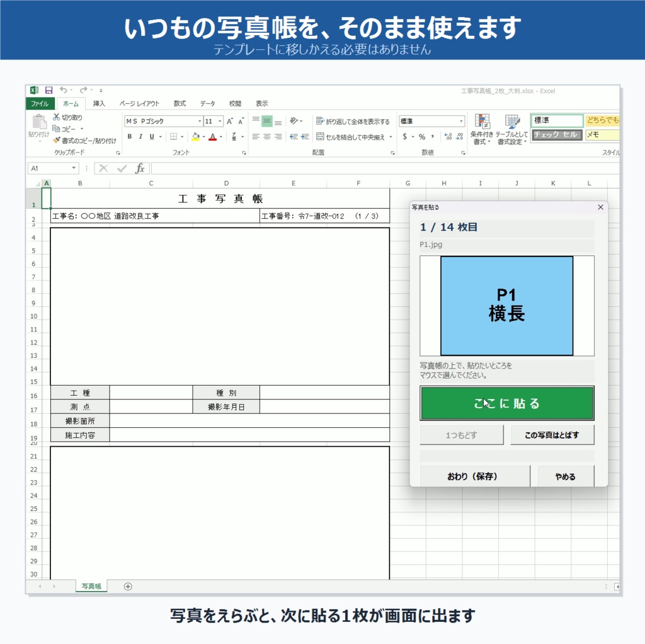Align text left in cell
Image resolution: width=645 pixels, height=644 pixels.
tap(256, 137)
